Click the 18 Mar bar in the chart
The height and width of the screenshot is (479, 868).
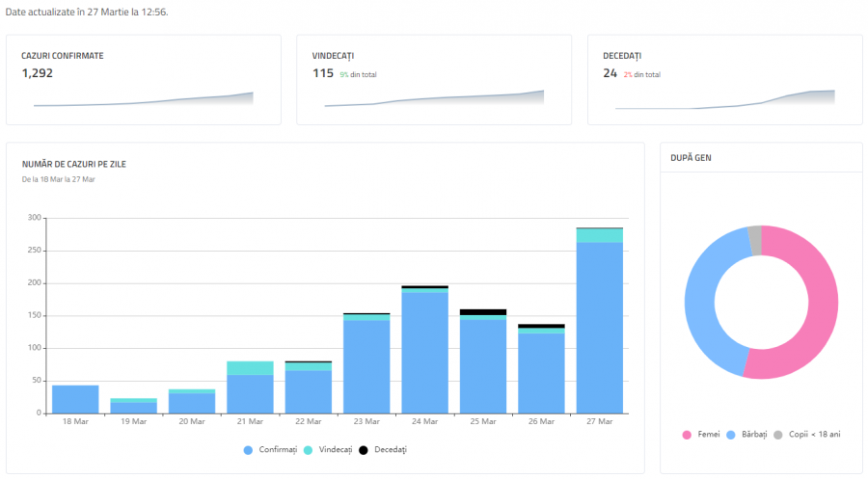[x=75, y=399]
